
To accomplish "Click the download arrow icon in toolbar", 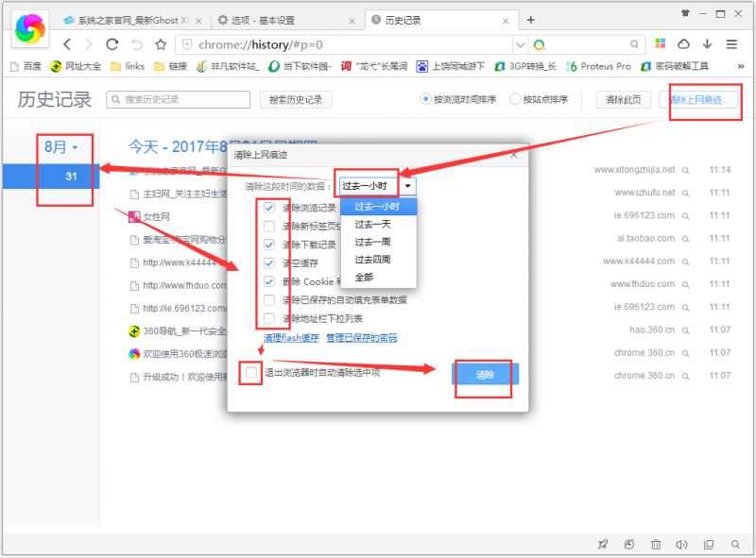I will 707,44.
